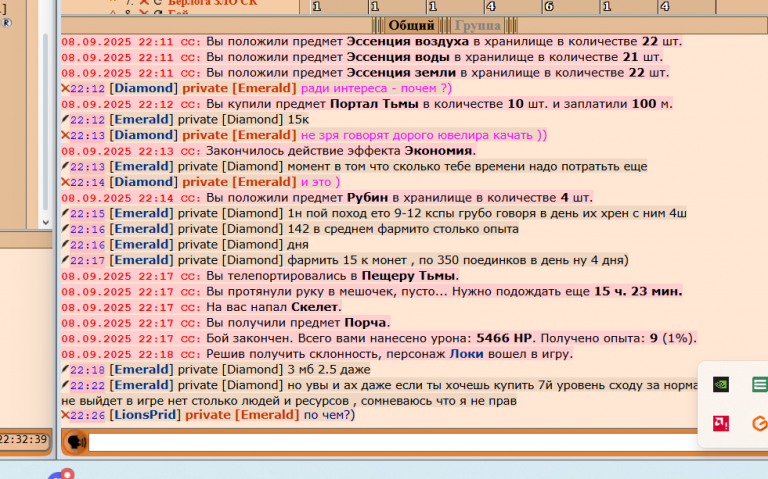768x479 pixels.
Task: Click the left panel scrollbar down arrow
Action: click(46, 222)
